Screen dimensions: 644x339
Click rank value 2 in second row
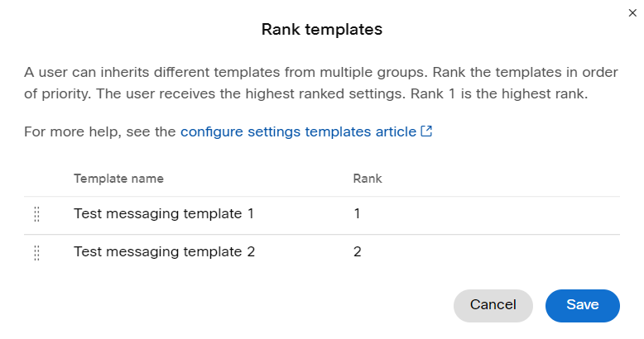tap(358, 251)
